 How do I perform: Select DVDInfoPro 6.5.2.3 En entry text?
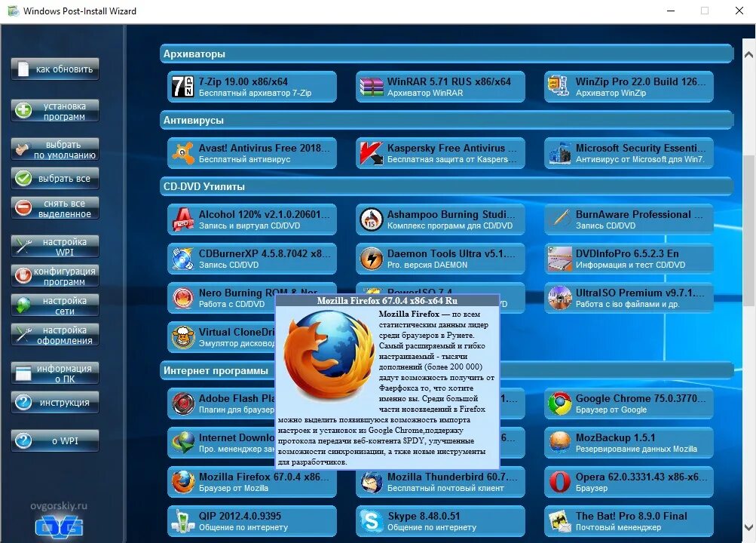[x=627, y=253]
